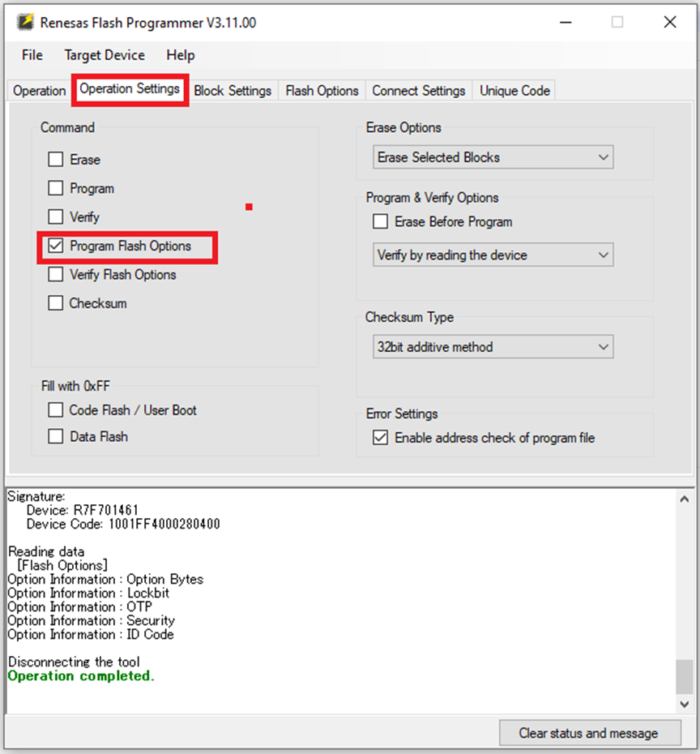Screen dimensions: 700x754
Task: Go to the Connect Settings tab
Action: pos(419,91)
